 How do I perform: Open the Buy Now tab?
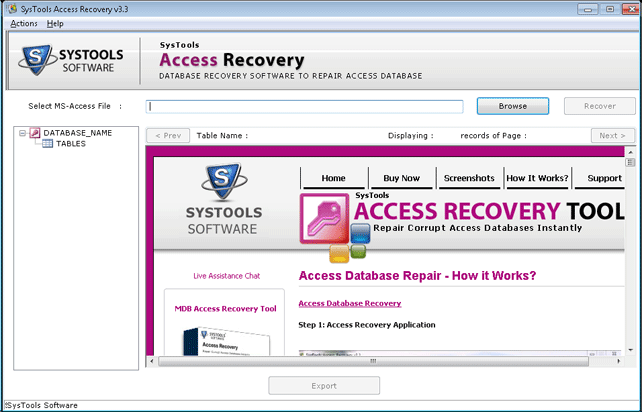click(401, 178)
